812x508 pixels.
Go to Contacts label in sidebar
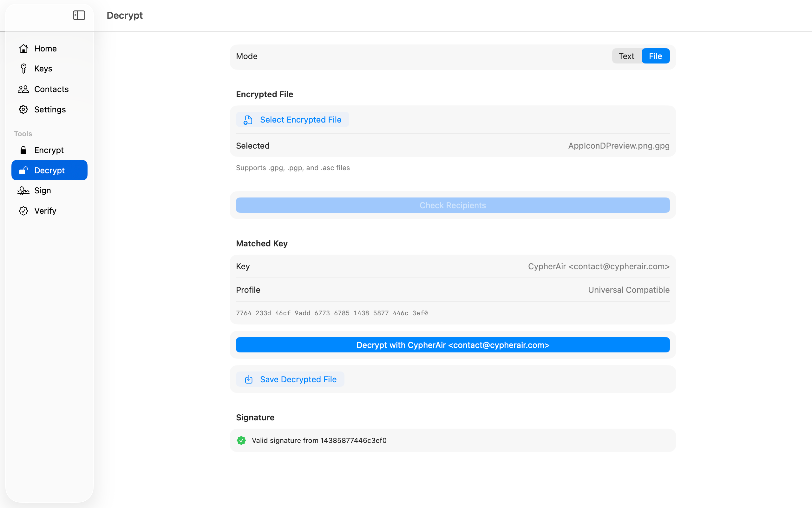tap(51, 89)
